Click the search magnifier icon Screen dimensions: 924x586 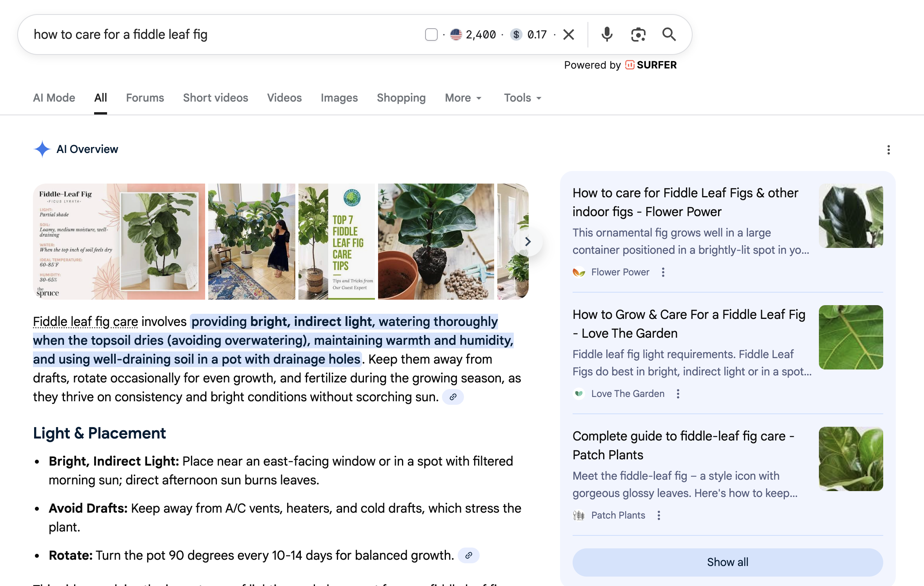coord(669,35)
